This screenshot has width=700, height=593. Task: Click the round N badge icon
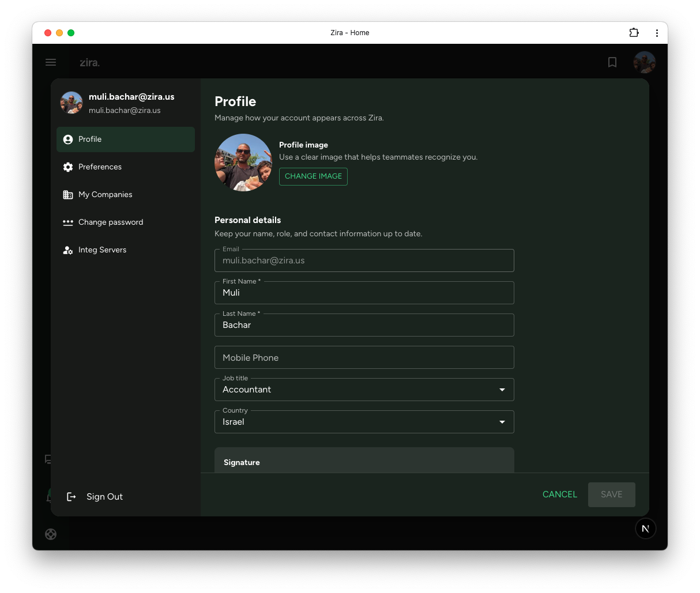coord(646,528)
